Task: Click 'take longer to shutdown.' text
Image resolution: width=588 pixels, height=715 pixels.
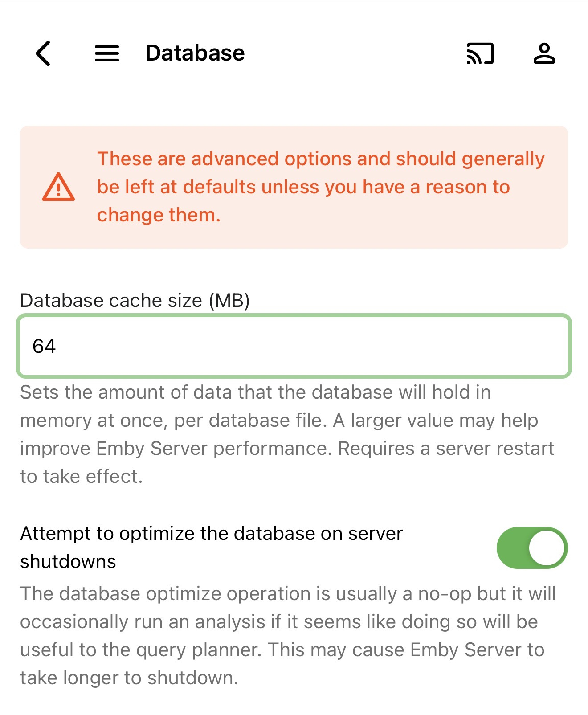Action: pos(129,678)
